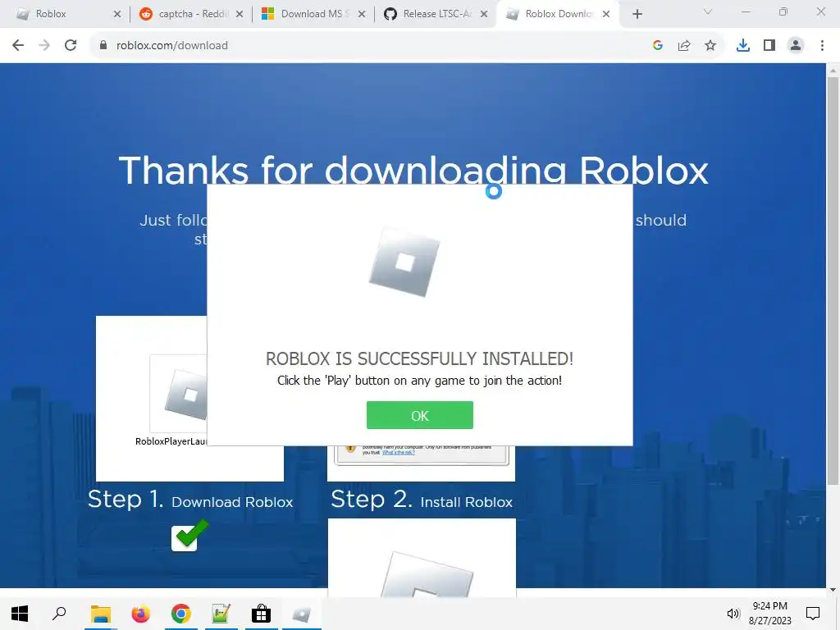840x630 pixels.
Task: Close the Download MS tab
Action: point(362,14)
